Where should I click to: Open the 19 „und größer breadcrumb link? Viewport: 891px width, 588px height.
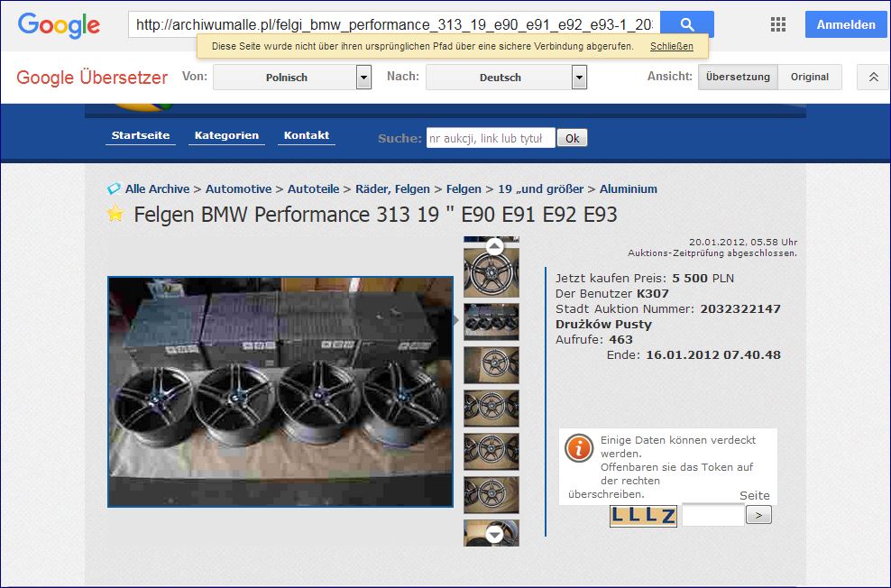pos(541,188)
